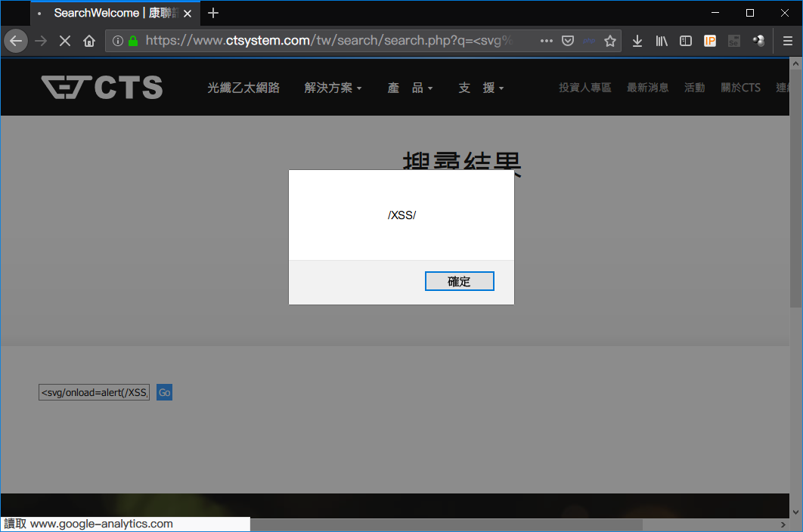The width and height of the screenshot is (803, 532).
Task: Open the 光纖乙太網路 menu item
Action: 243,88
